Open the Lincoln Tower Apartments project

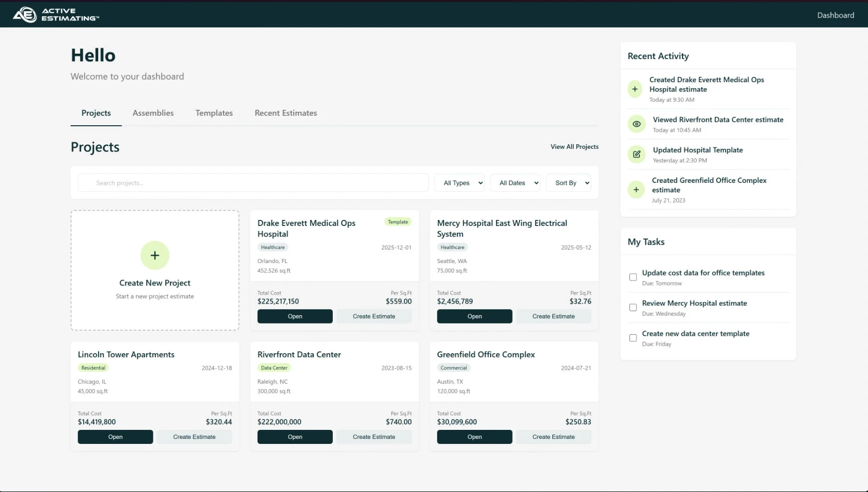[115, 437]
